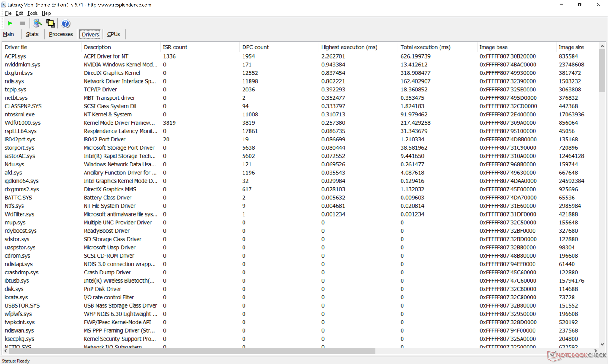Switch to the Stats tab
Screen dimensions: 608x364
32,34
